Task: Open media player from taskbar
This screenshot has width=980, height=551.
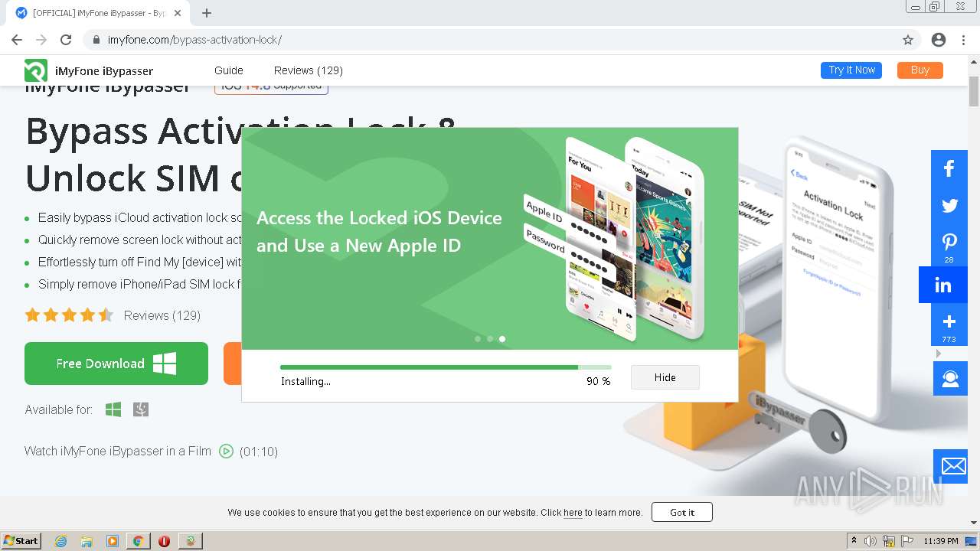Action: [x=113, y=541]
